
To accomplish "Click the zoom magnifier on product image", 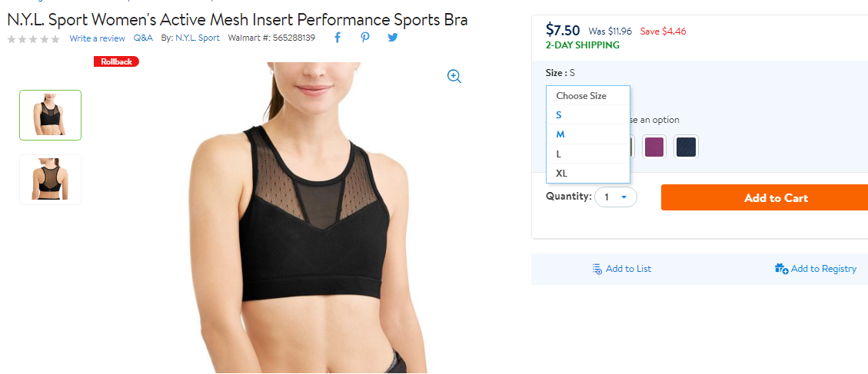I will pyautogui.click(x=454, y=76).
